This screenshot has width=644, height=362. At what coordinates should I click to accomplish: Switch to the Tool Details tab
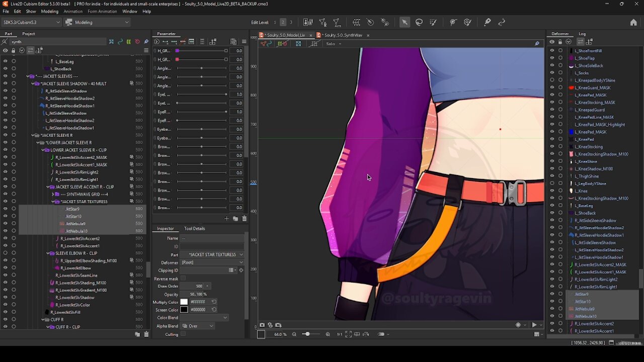point(194,228)
